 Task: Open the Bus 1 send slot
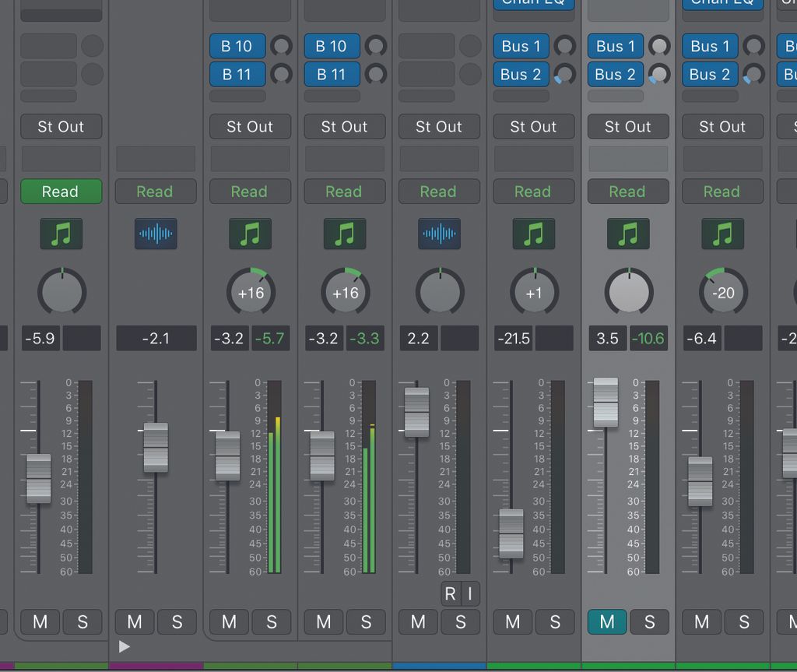pyautogui.click(x=520, y=46)
